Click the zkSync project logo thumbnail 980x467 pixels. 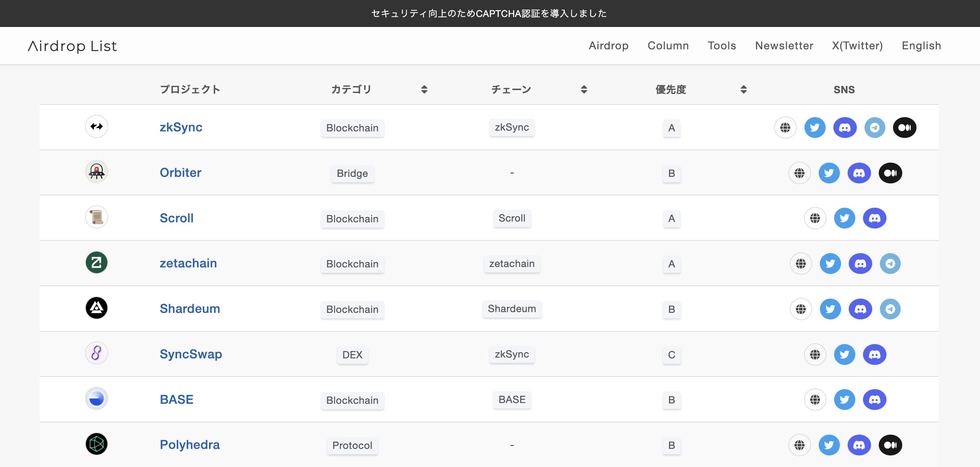coord(96,126)
